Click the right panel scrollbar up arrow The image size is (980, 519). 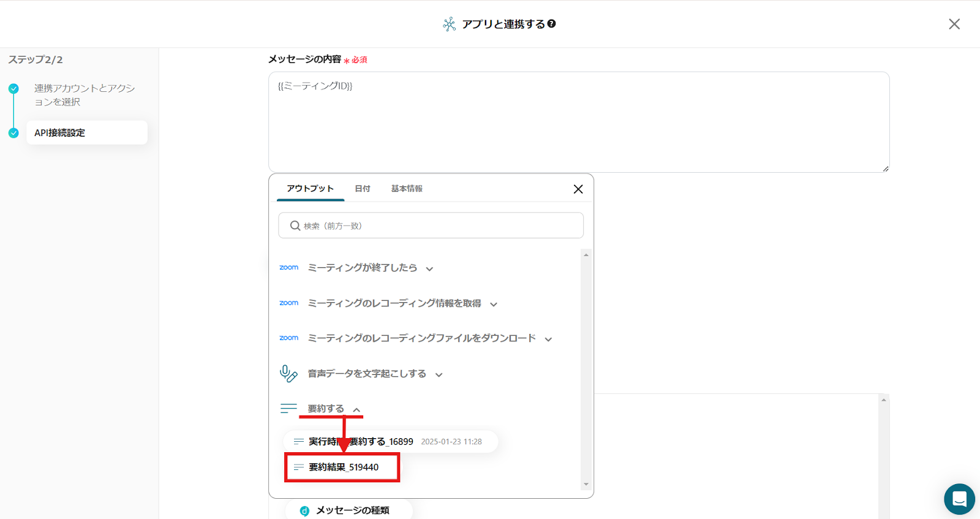click(x=883, y=400)
